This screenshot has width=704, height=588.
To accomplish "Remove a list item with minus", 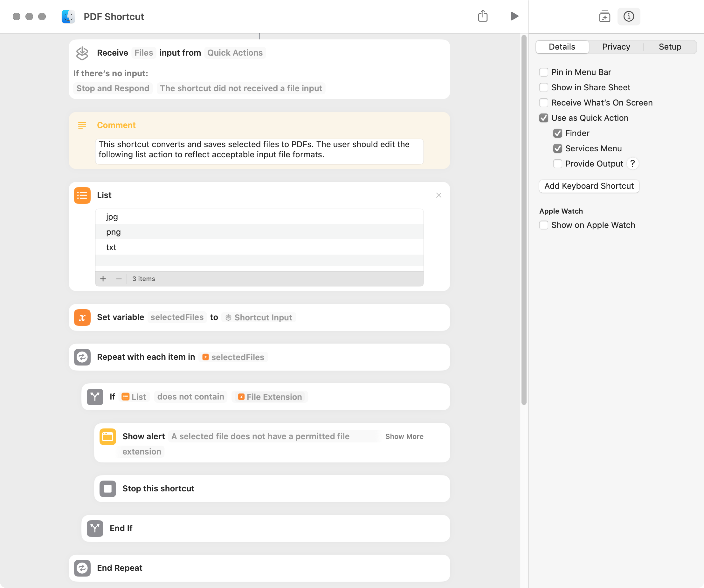I will click(x=119, y=278).
